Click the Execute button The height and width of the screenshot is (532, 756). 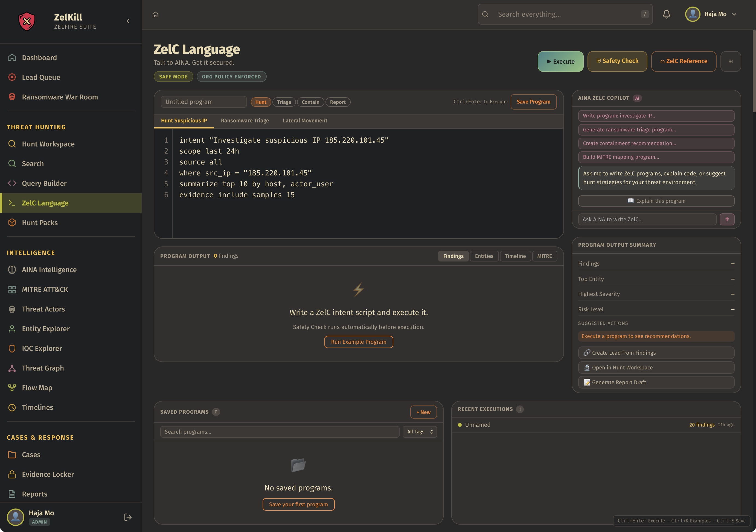[560, 61]
